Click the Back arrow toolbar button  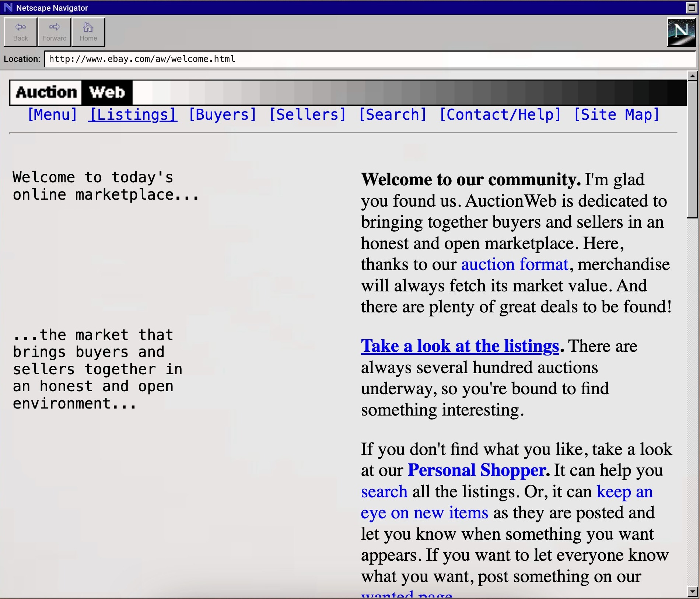coord(20,32)
